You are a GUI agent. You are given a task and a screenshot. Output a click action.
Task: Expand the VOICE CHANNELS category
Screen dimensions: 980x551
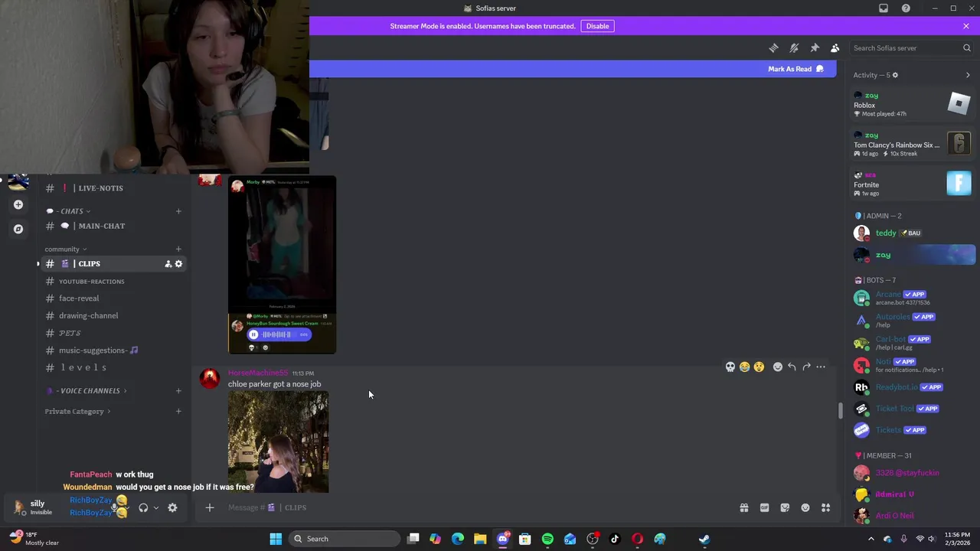tap(87, 391)
